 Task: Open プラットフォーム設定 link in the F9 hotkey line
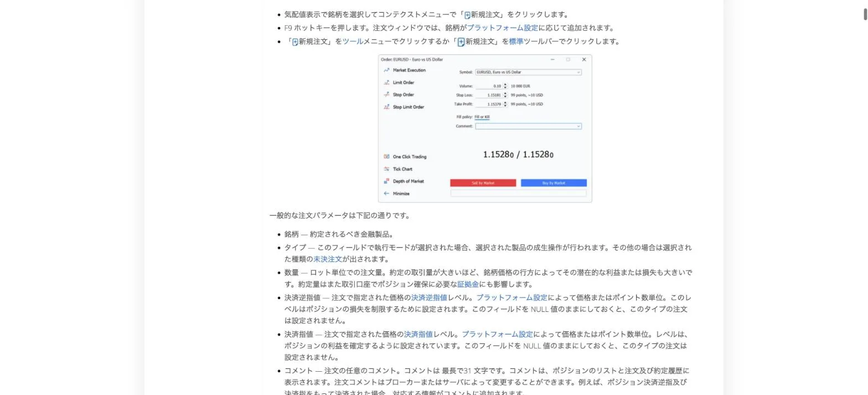tap(503, 28)
